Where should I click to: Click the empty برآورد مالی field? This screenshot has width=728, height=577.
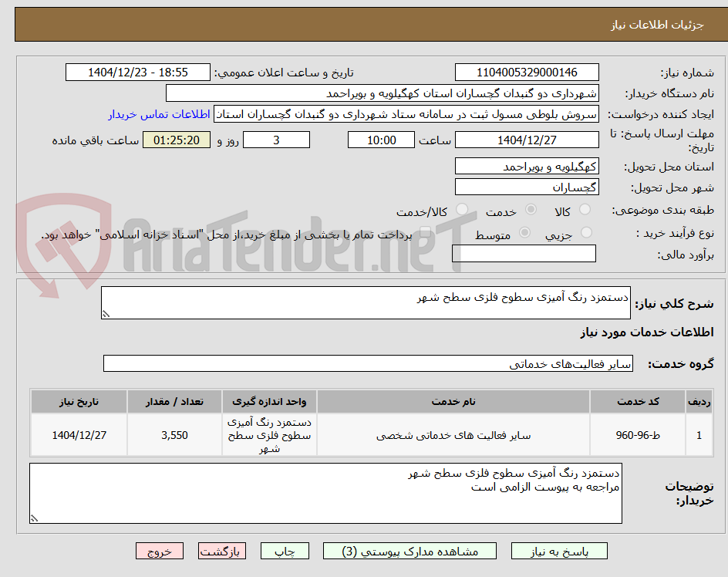click(x=524, y=254)
